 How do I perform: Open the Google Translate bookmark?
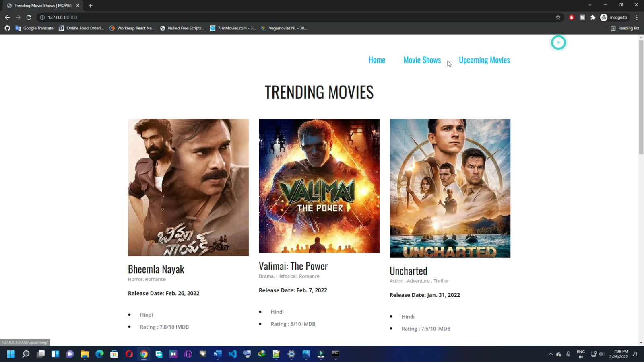[x=34, y=28]
